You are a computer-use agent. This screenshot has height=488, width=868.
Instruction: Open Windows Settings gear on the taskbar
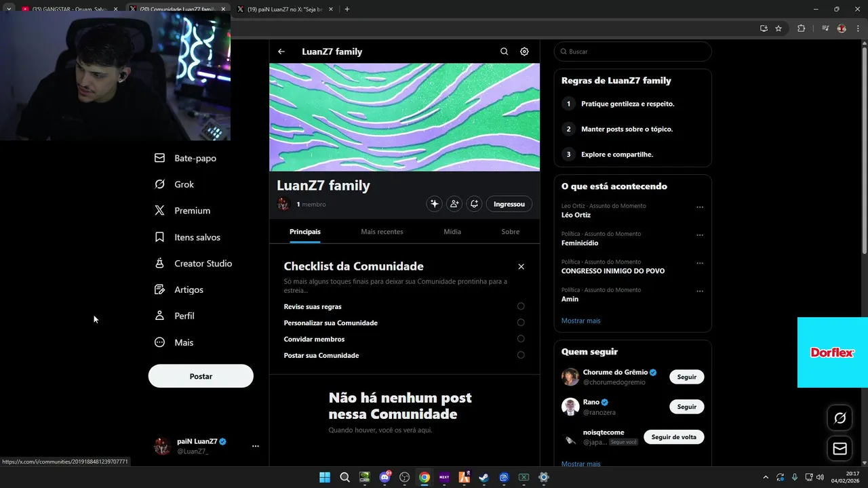544,477
